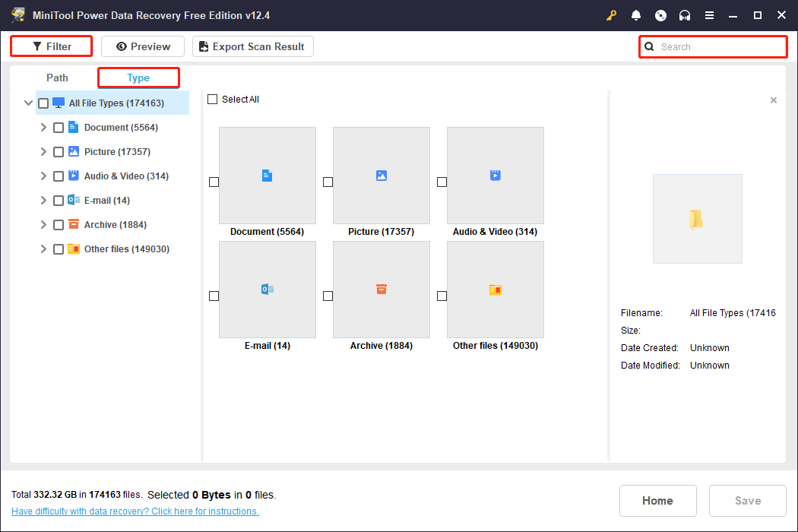Expand the Picture tree node

coord(43,151)
